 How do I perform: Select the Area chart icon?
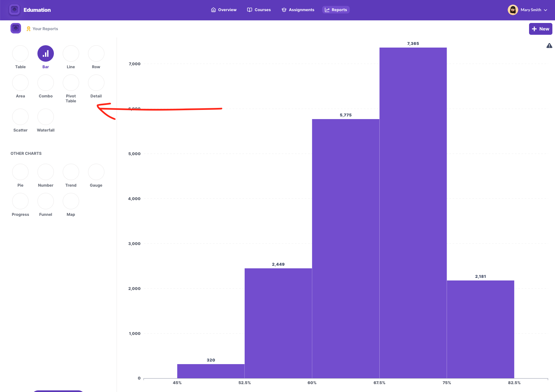20,83
